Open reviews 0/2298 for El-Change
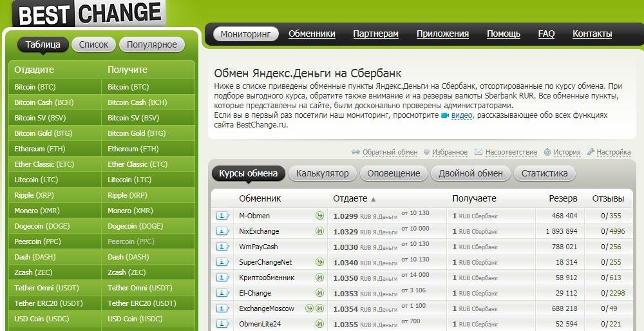 pos(613,293)
